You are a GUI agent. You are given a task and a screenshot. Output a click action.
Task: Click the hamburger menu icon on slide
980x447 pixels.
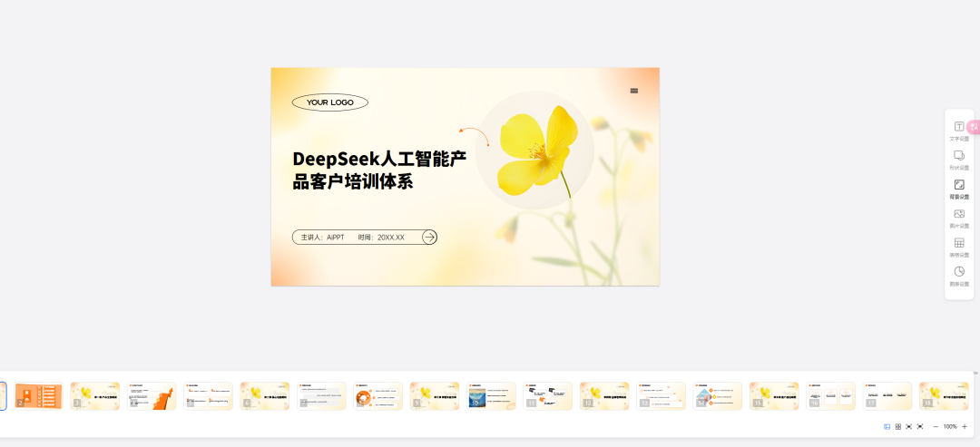click(x=634, y=91)
